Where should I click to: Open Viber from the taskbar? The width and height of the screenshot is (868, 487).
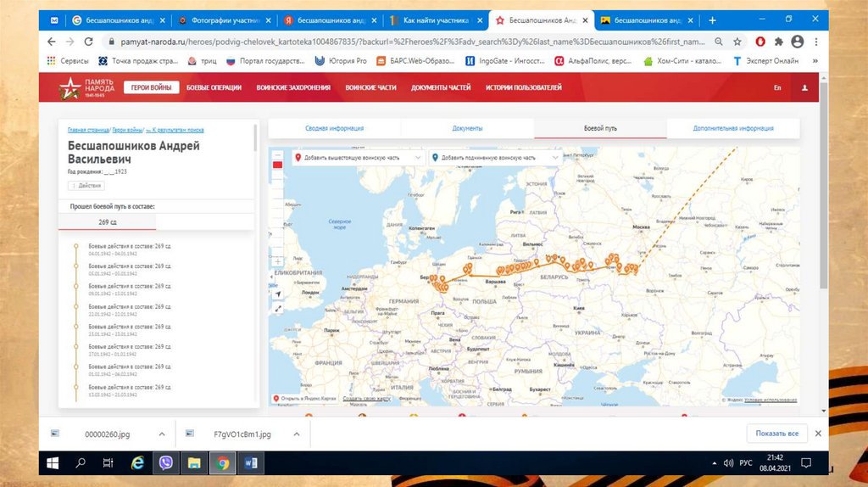click(x=165, y=463)
